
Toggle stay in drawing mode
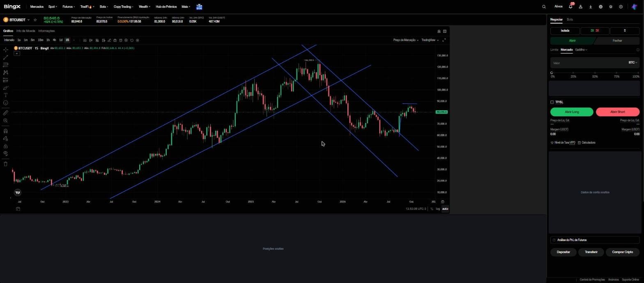pos(5,139)
